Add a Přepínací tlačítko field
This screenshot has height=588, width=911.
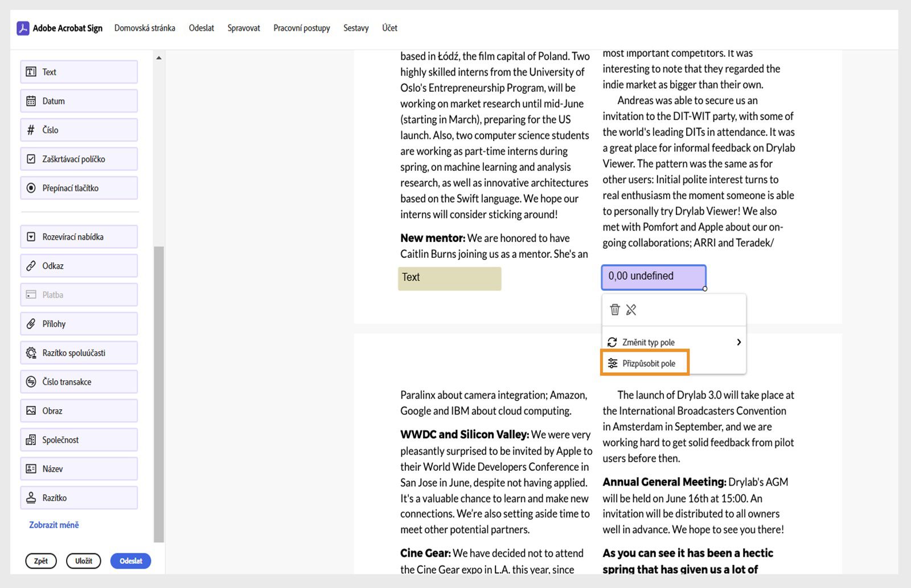(x=79, y=188)
